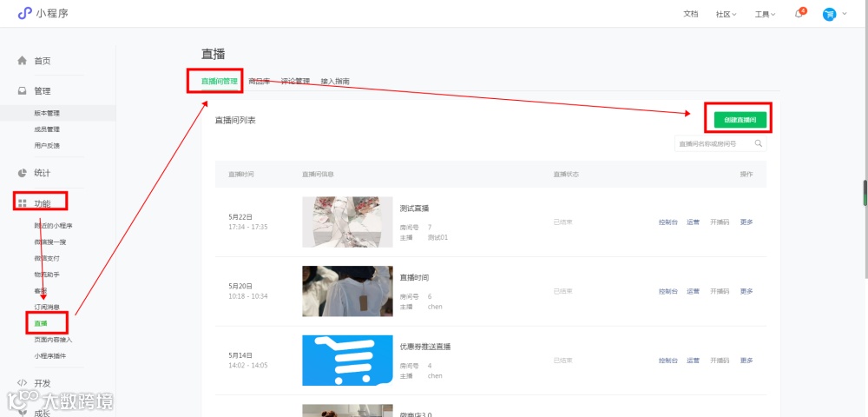The height and width of the screenshot is (417, 868).
Task: Click the 5月22日 date cell
Action: 240,217
